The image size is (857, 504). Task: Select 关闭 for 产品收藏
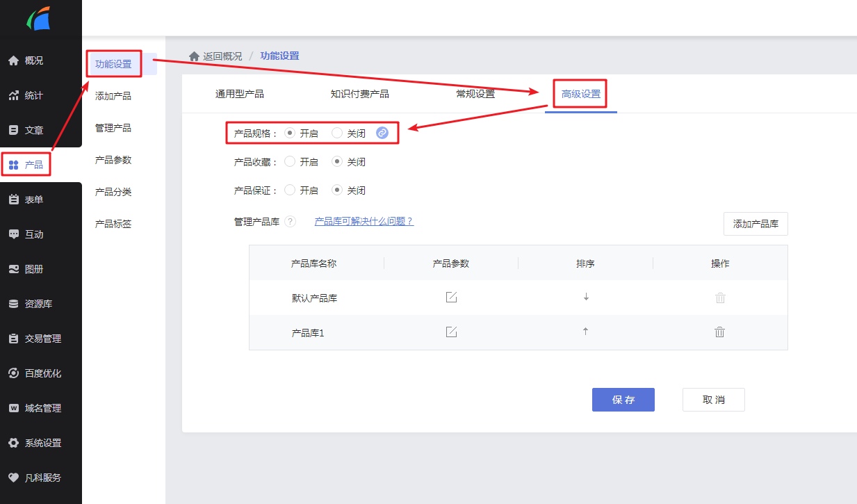tap(337, 161)
